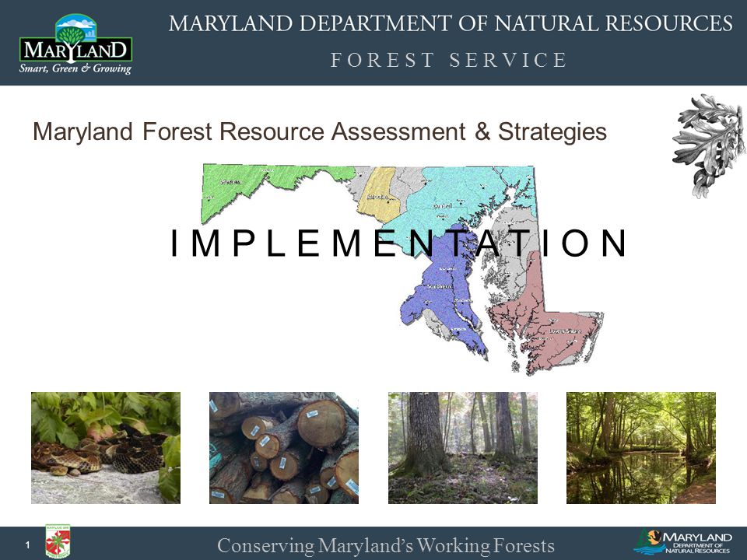Select the large tree trunk forest photo
The image size is (747, 560).
point(462,448)
